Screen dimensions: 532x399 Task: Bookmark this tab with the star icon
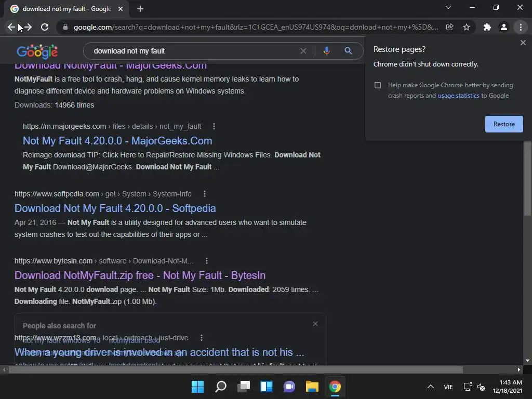pos(467,27)
